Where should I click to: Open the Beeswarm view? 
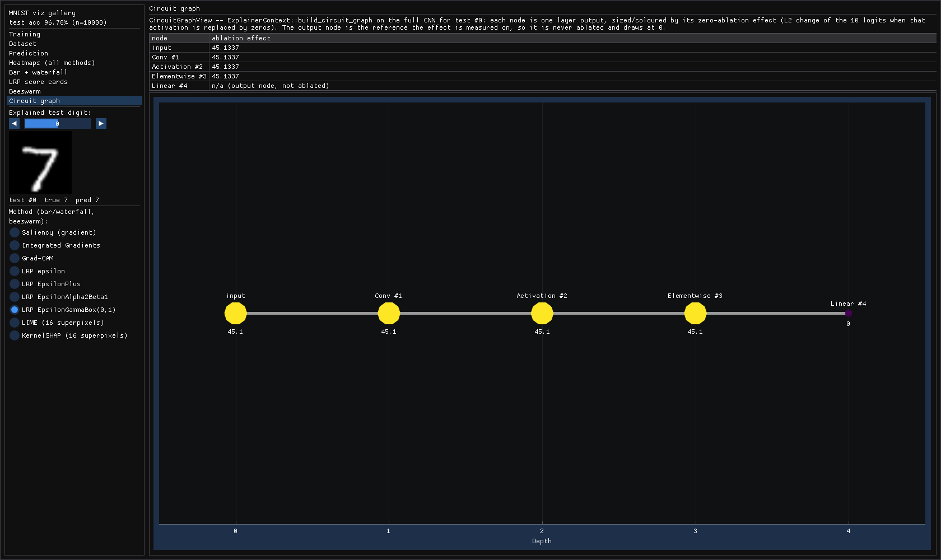click(74, 91)
